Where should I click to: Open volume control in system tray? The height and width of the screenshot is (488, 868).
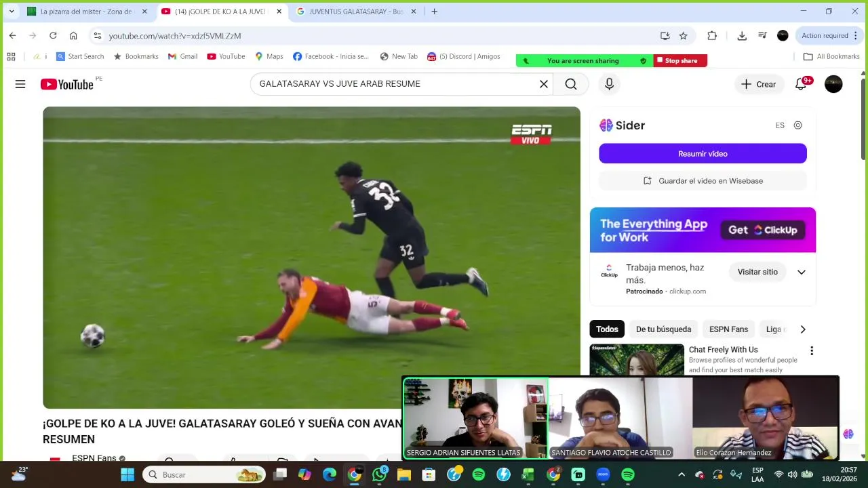pyautogui.click(x=792, y=474)
